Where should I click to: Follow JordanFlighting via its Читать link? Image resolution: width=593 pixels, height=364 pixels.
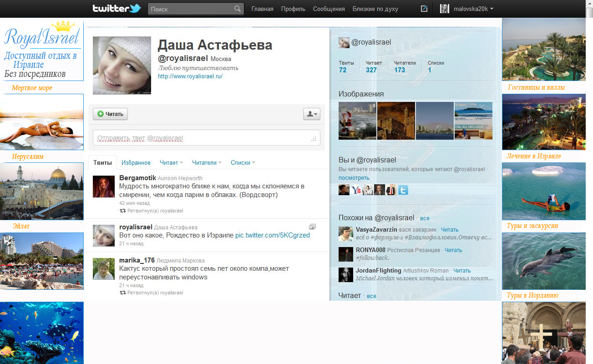[462, 271]
